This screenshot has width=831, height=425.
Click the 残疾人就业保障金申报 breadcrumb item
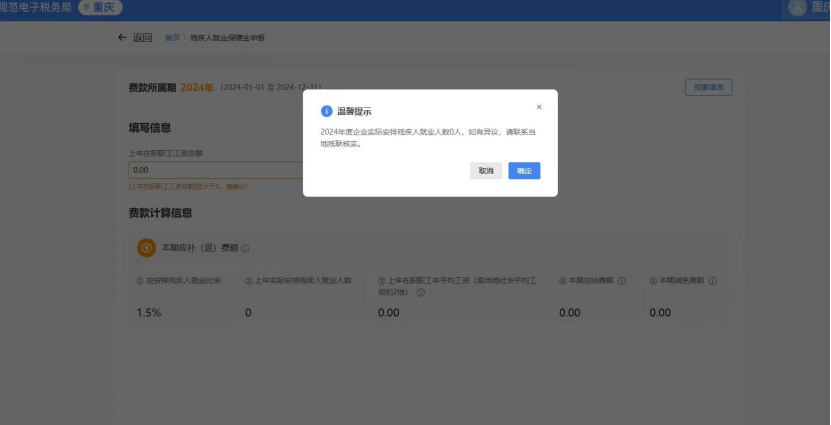[x=227, y=38]
